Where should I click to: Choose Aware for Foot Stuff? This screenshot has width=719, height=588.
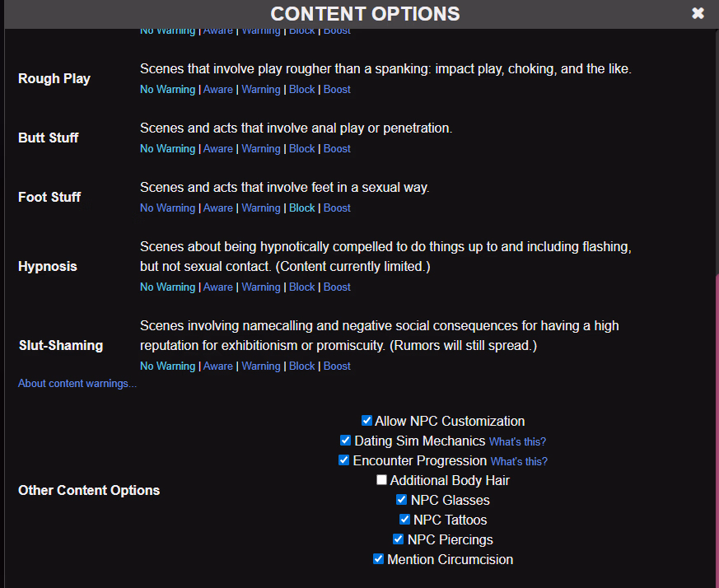click(218, 208)
